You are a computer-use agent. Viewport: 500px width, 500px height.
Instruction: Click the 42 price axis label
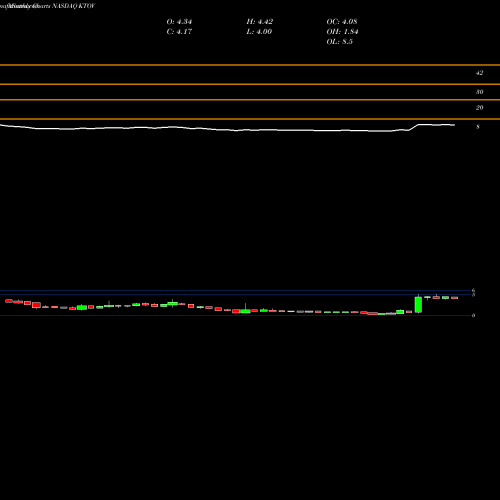tap(479, 73)
